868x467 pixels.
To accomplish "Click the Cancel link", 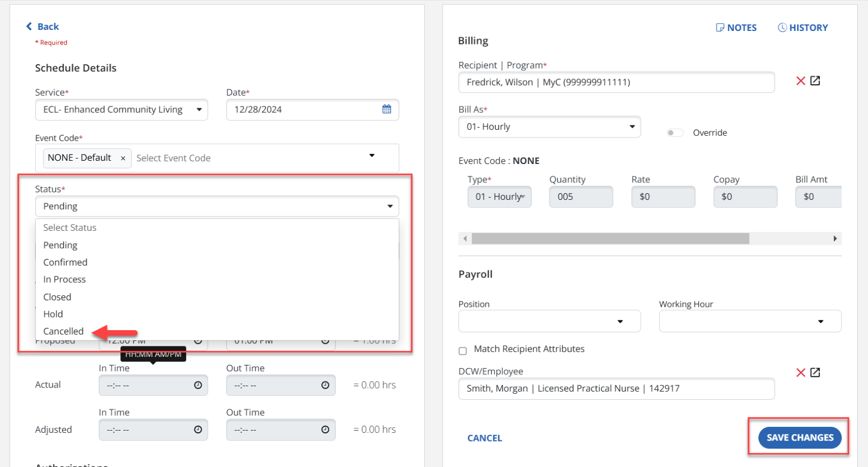I will [484, 438].
